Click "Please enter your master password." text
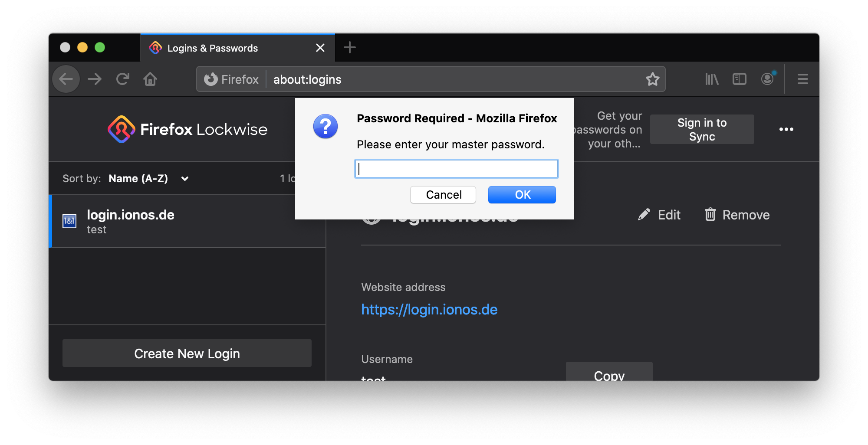868x445 pixels. click(450, 144)
